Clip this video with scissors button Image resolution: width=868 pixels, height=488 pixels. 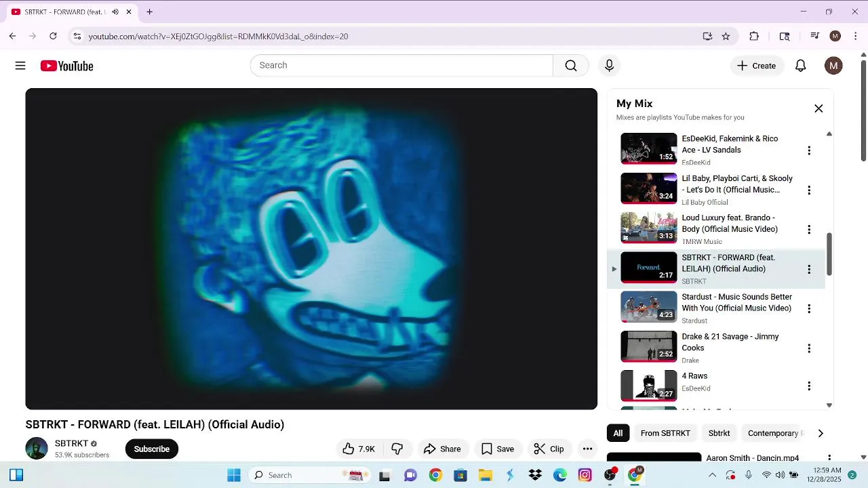click(x=549, y=449)
